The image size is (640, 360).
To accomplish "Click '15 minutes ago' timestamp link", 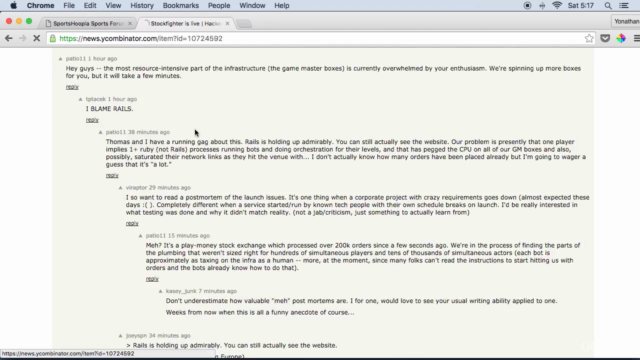I will pos(189,236).
